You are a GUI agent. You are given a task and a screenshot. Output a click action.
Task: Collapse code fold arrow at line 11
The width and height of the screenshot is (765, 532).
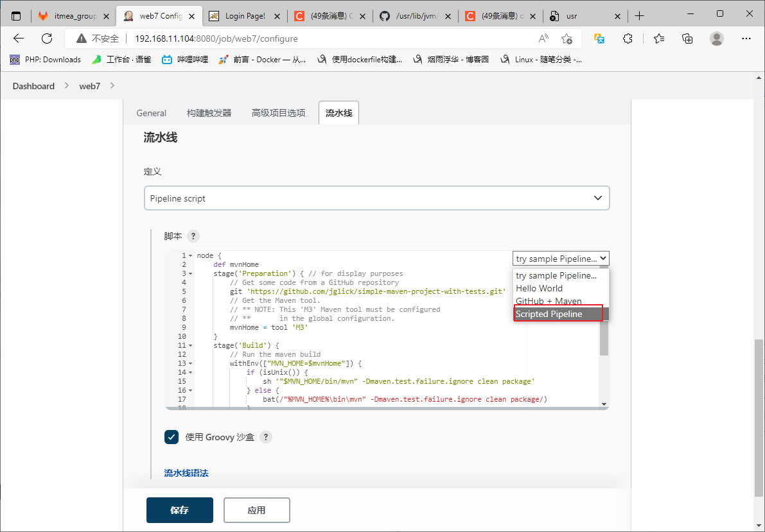tap(191, 345)
